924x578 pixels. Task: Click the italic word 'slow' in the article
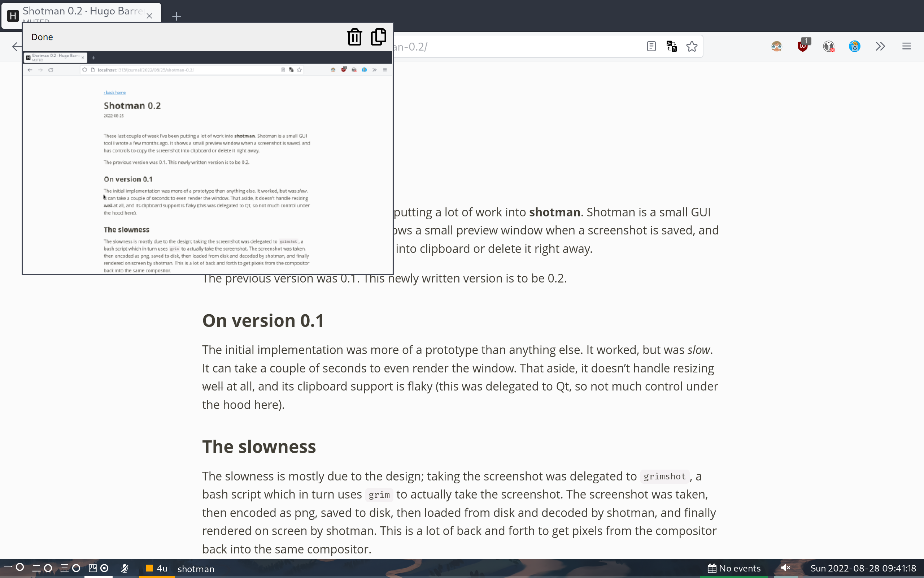coord(699,350)
